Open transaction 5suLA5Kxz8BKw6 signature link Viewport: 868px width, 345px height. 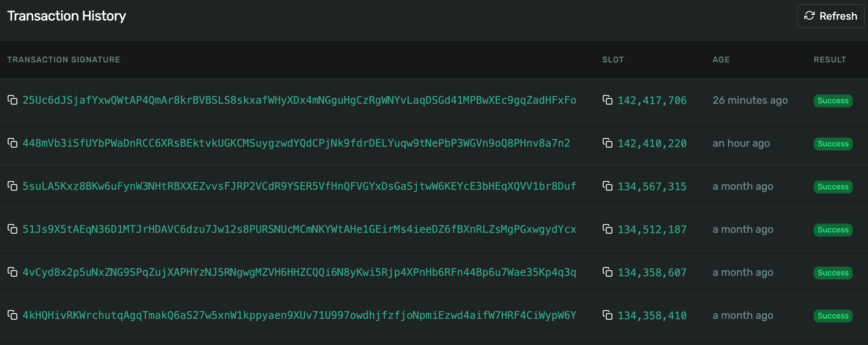[299, 186]
